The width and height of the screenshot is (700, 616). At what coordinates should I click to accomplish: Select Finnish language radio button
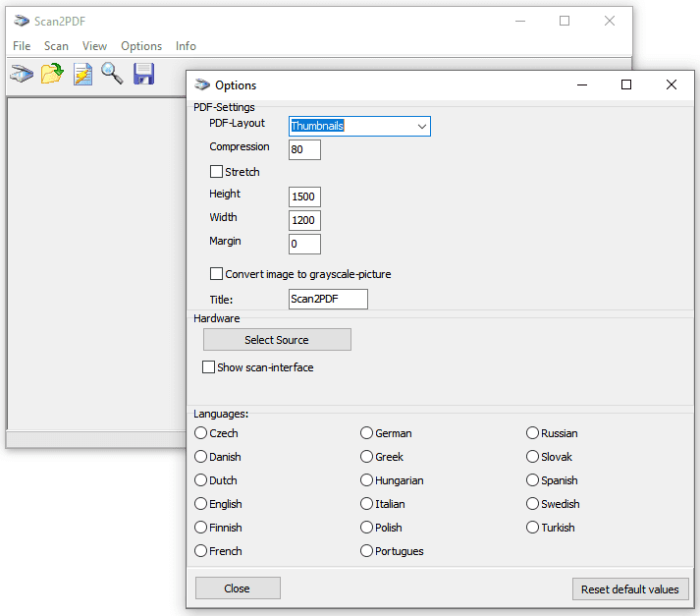(x=201, y=528)
